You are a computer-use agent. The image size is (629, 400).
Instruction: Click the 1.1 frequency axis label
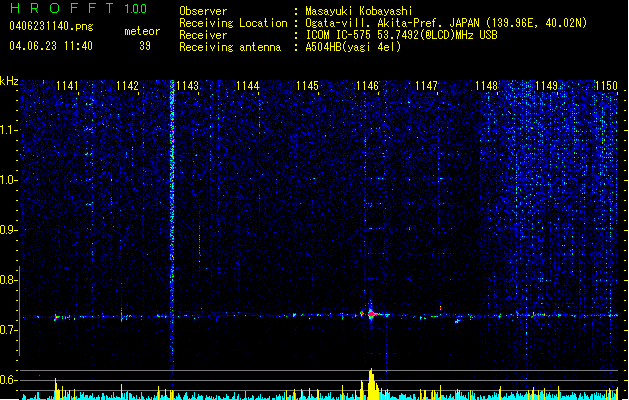click(9, 130)
